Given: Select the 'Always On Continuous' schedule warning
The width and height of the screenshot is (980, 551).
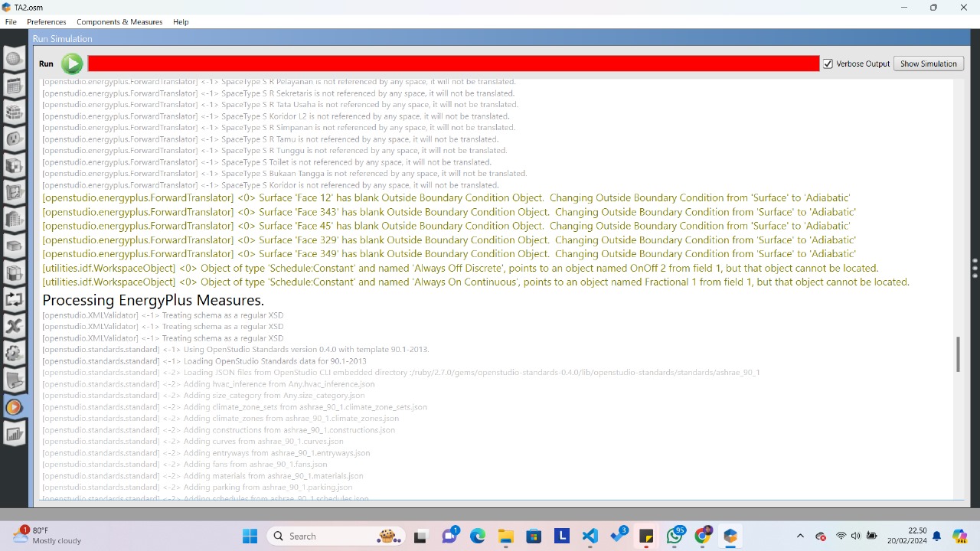Looking at the screenshot, I should click(475, 282).
